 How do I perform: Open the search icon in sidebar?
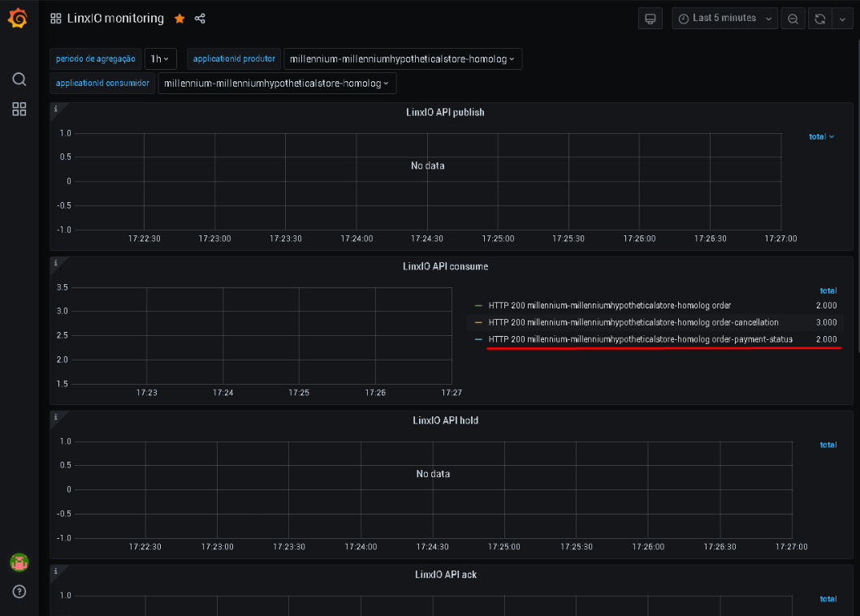point(19,79)
